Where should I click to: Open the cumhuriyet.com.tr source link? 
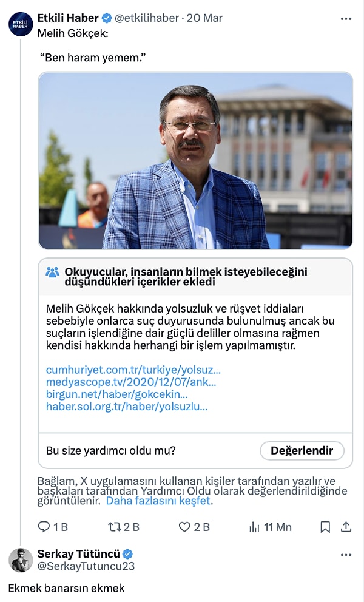pyautogui.click(x=133, y=370)
